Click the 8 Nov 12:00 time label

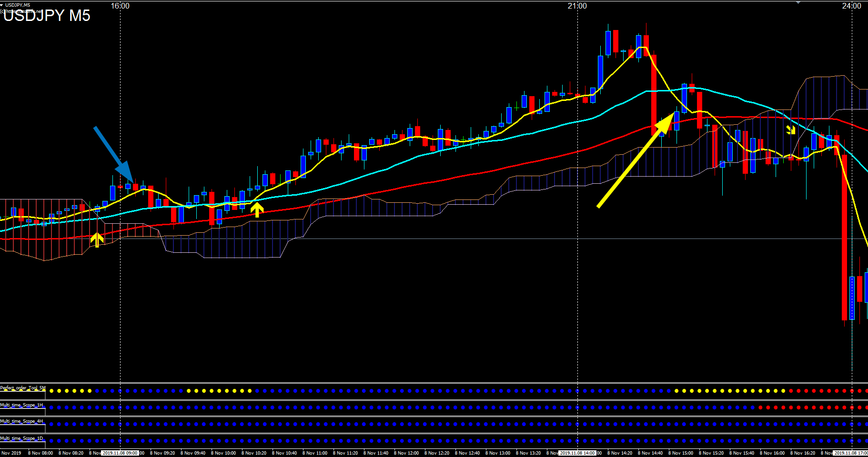[x=406, y=453]
